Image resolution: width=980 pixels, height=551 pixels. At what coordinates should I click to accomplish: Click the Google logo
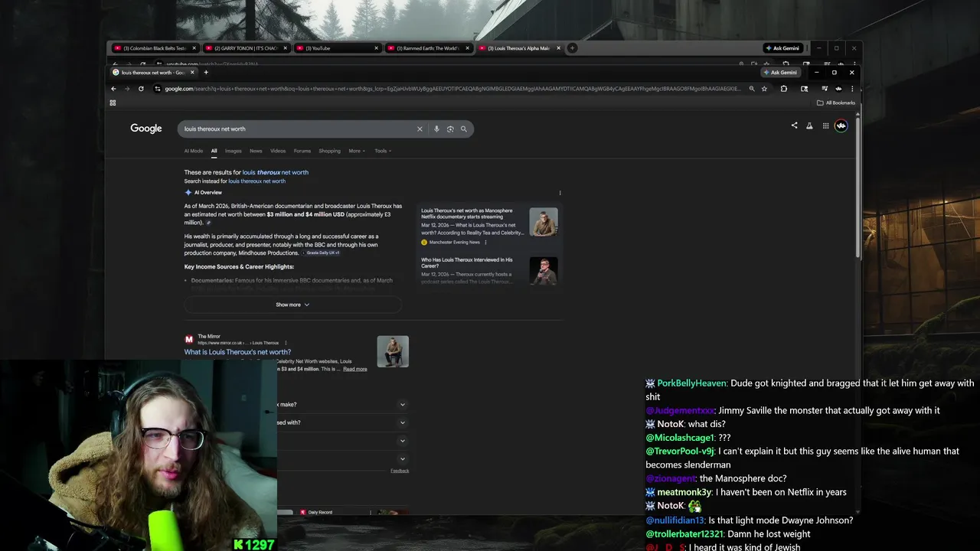(x=146, y=129)
